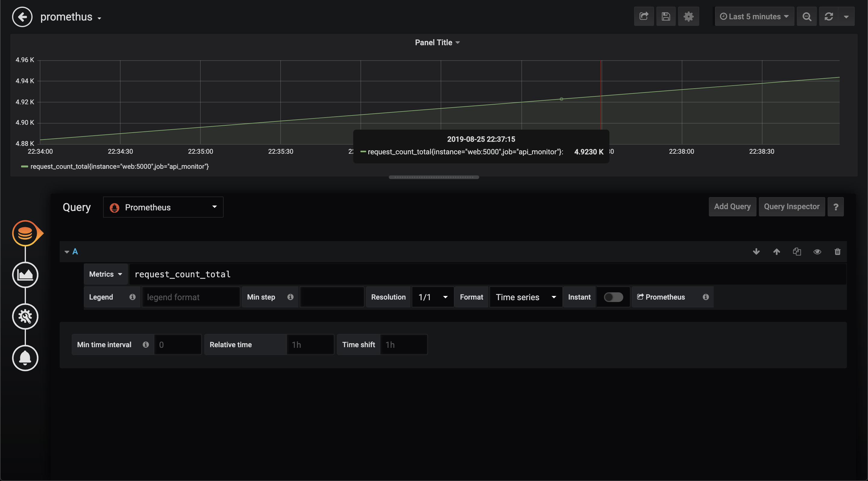Go back using the arrow icon
This screenshot has width=868, height=481.
coord(22,17)
